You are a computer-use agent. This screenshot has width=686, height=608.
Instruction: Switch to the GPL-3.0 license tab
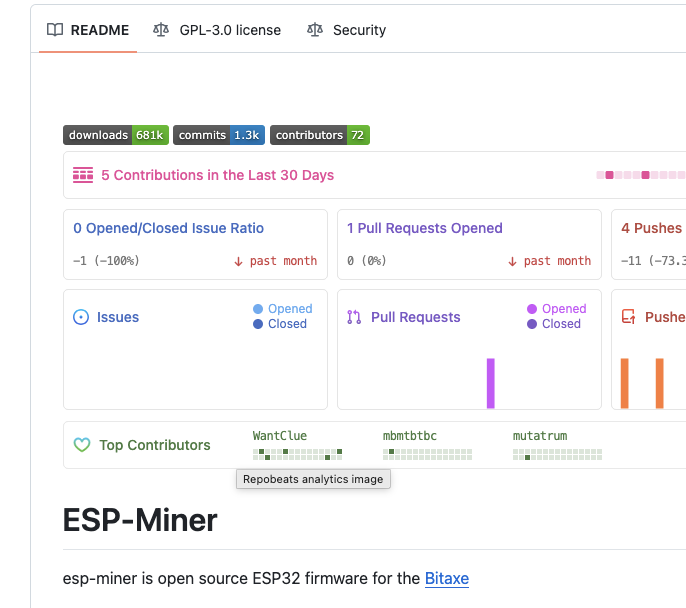point(217,30)
